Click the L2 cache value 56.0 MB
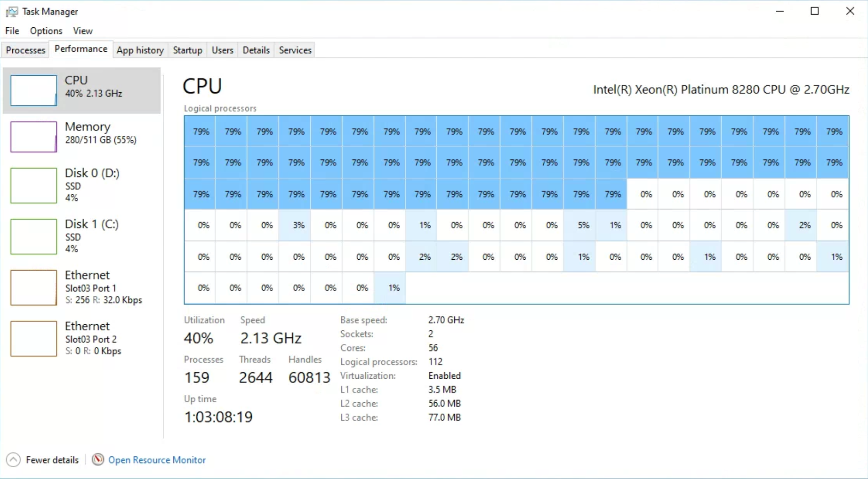This screenshot has width=868, height=479. point(445,404)
